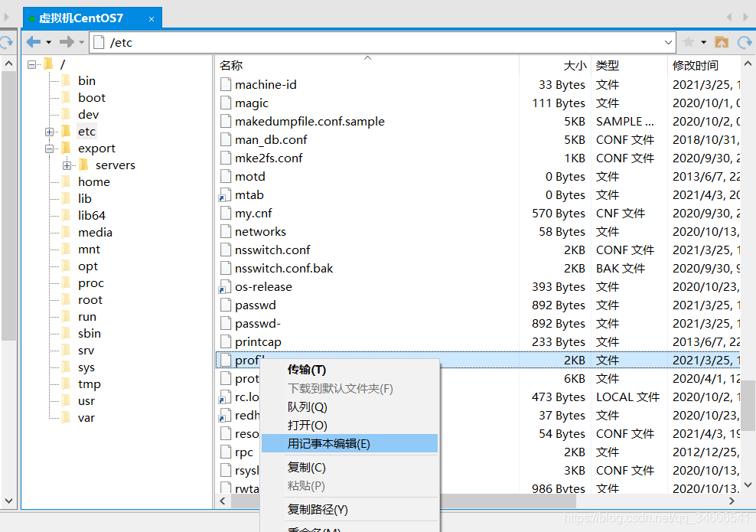This screenshot has width=756, height=532.
Task: Select the nsswitch.conf.bak file
Action: pos(284,268)
